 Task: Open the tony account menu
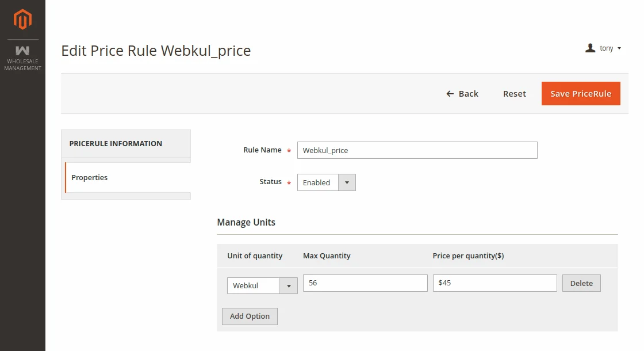[x=604, y=48]
